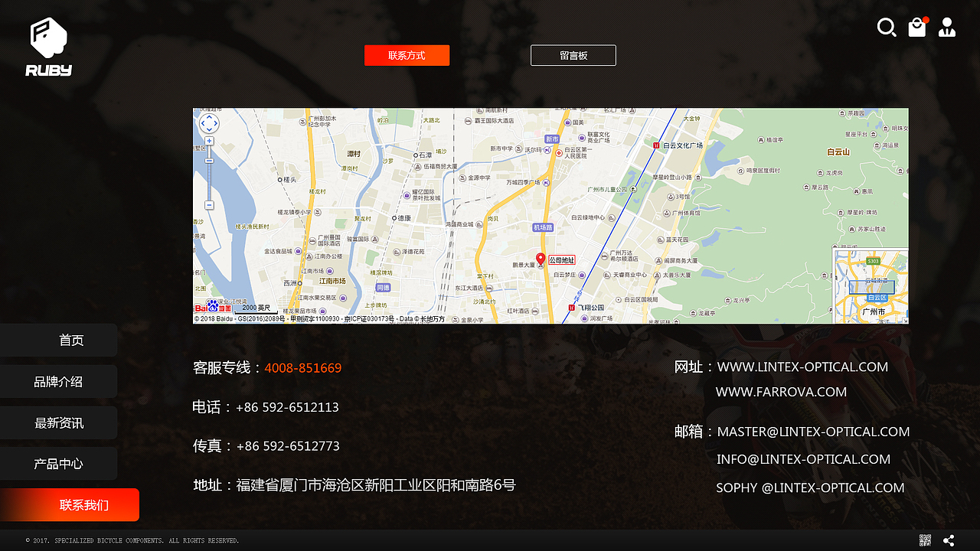Open the user account icon
The height and width of the screenshot is (551, 980).
[947, 28]
